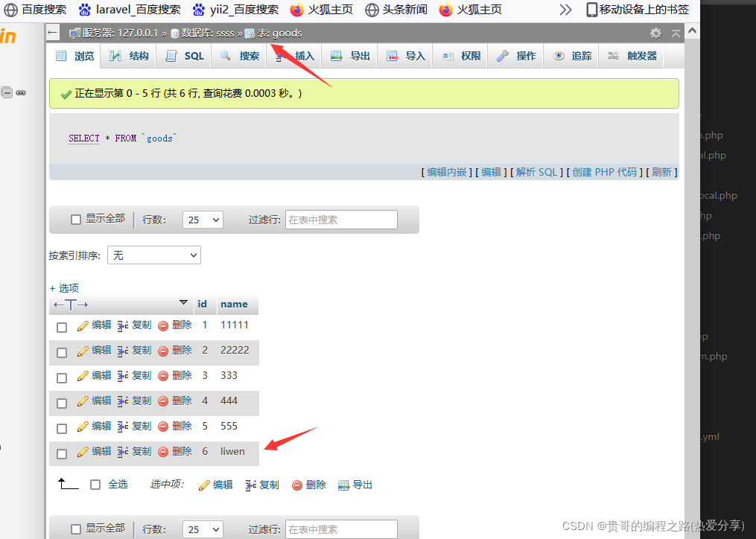
Task: Click copy icon for row 333
Action: tap(123, 376)
